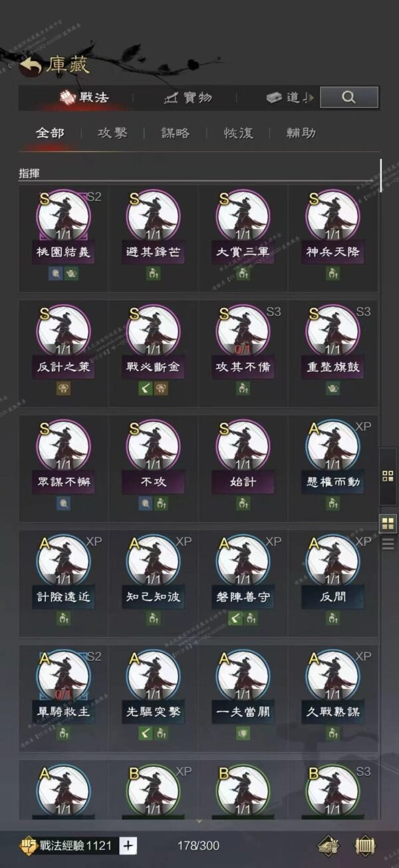This screenshot has width=399, height=868.
Task: Collapse the 指揮 category header
Action: point(29,174)
